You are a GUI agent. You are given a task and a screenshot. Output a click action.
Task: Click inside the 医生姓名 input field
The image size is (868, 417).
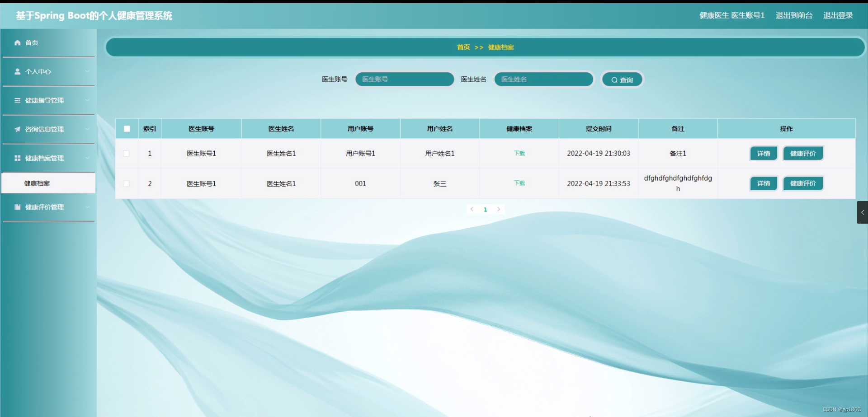tap(544, 79)
